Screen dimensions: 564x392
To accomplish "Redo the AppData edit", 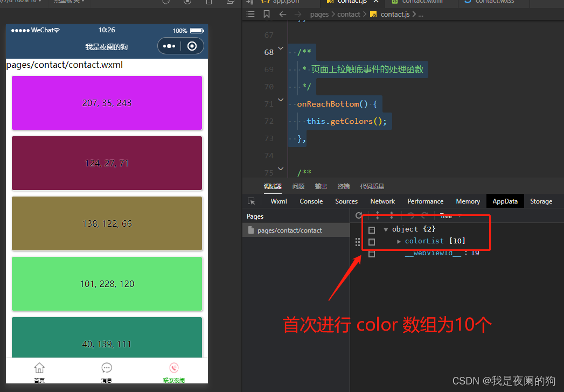I will tap(424, 215).
